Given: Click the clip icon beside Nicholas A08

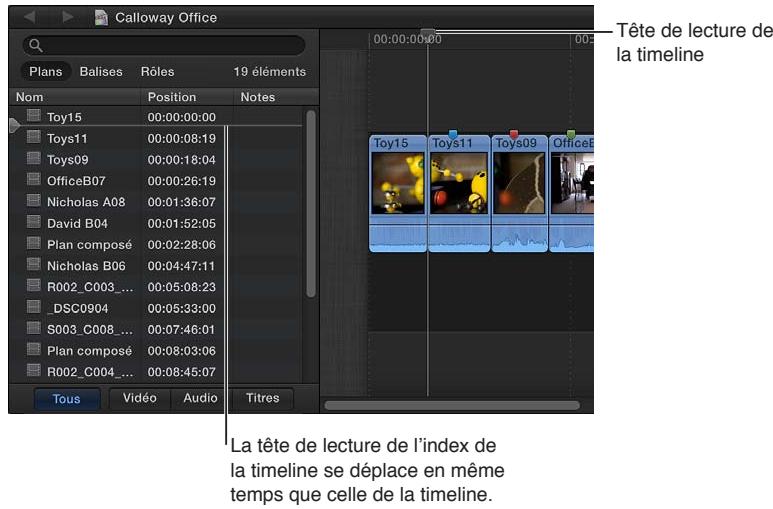Looking at the screenshot, I should click(34, 200).
